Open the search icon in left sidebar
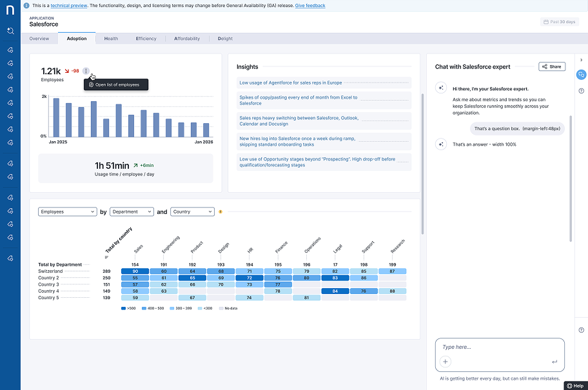Viewport: 588px width, 390px height. tap(10, 31)
